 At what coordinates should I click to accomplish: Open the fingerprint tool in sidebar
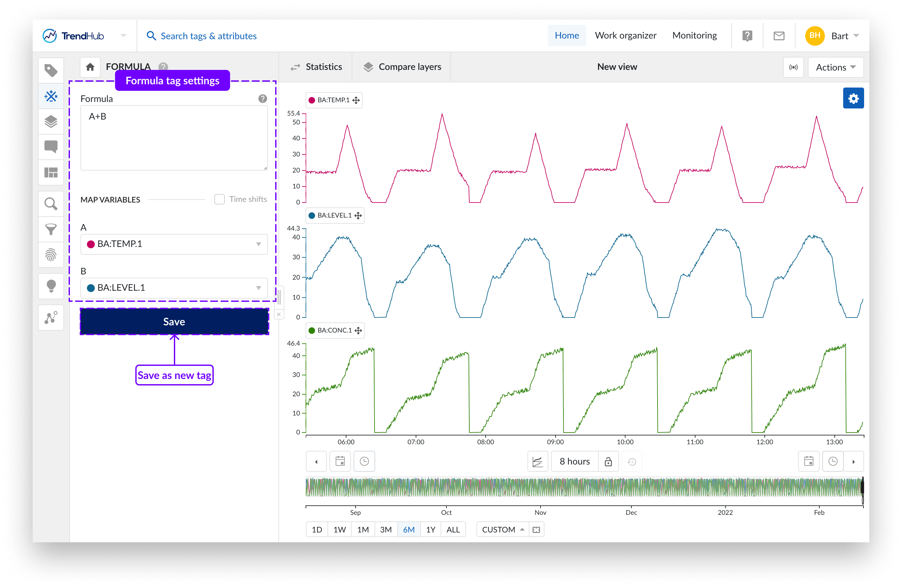[x=51, y=255]
